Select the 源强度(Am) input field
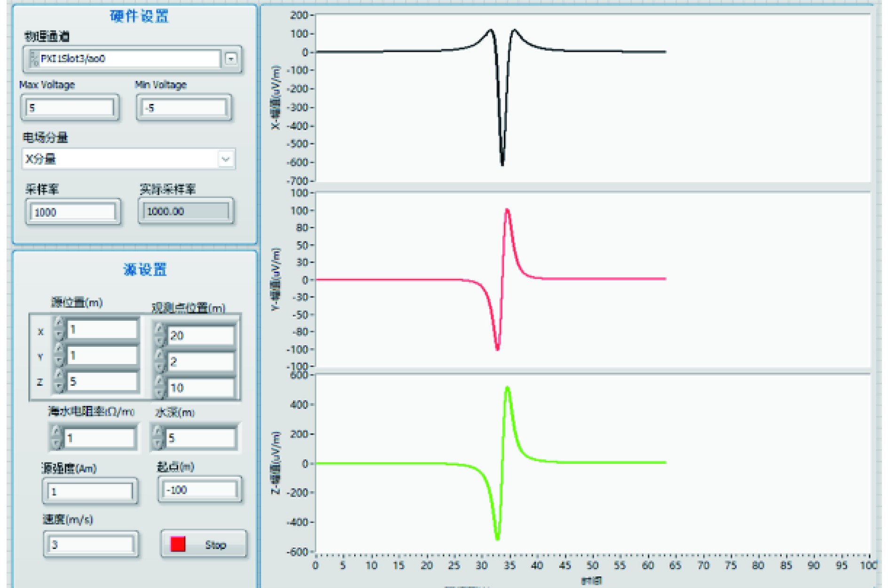Image resolution: width=889 pixels, height=588 pixels. (x=90, y=492)
